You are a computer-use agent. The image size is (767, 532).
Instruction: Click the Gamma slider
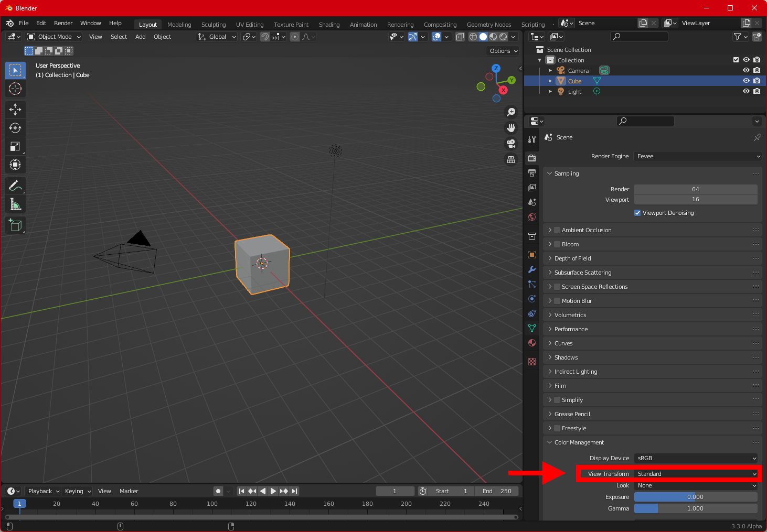(x=696, y=508)
